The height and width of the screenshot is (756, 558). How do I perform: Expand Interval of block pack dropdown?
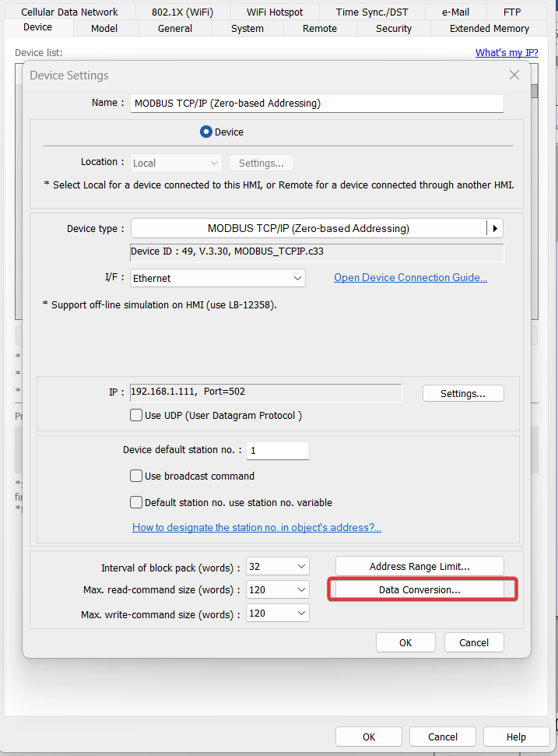[278, 568]
